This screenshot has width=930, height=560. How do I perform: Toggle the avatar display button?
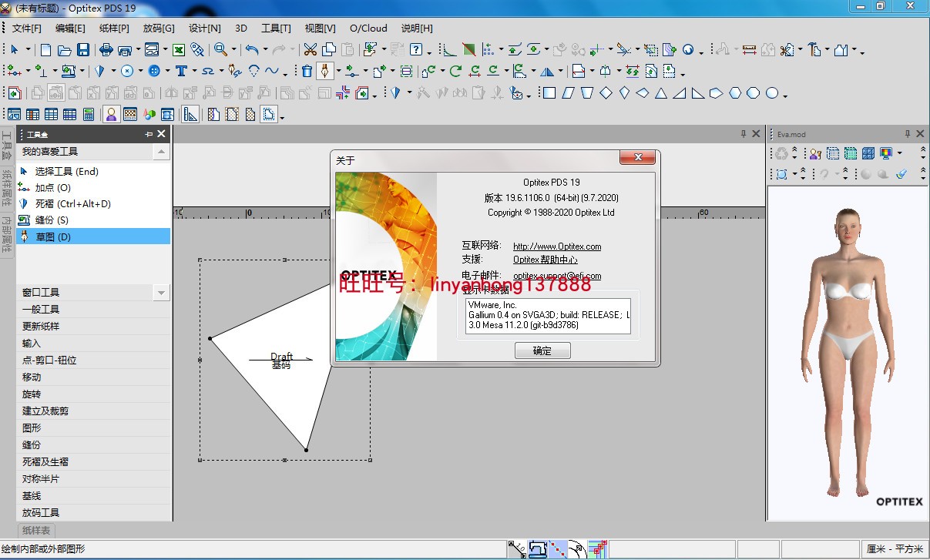point(111,113)
